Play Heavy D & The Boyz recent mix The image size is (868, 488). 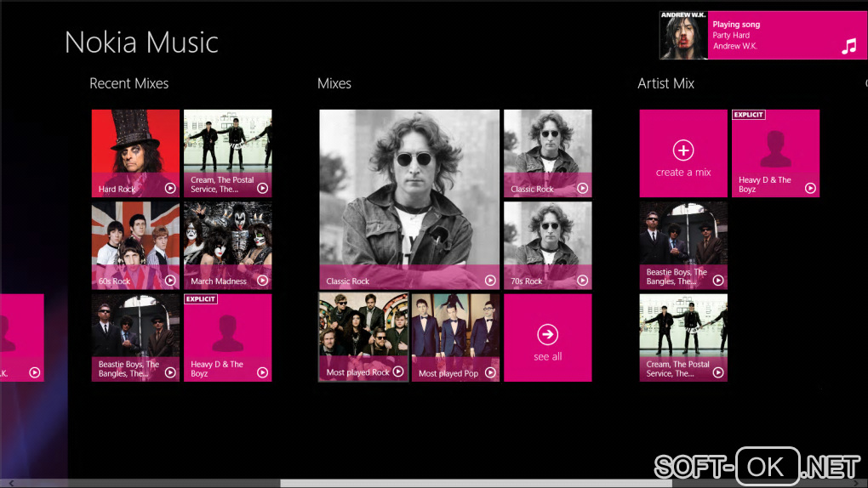pos(262,372)
